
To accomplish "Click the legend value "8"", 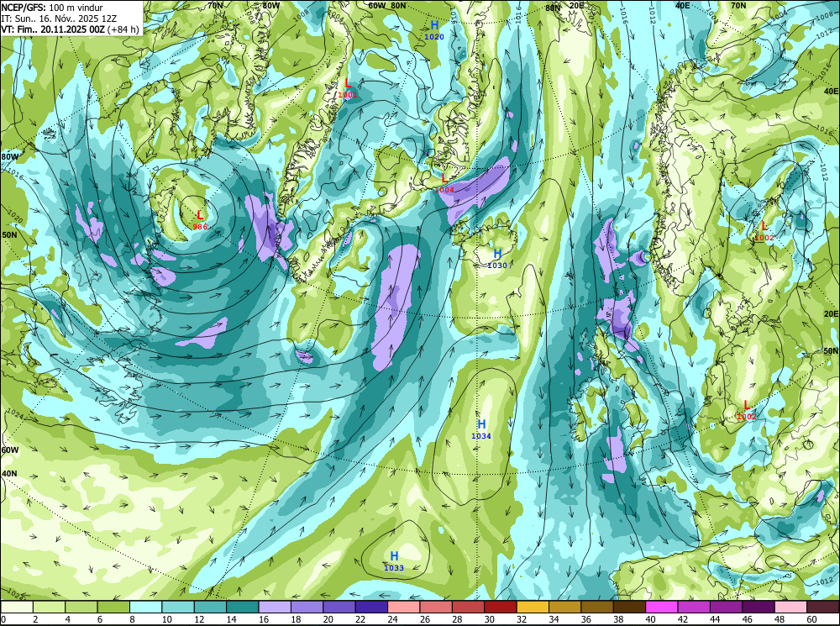I will pyautogui.click(x=132, y=619).
